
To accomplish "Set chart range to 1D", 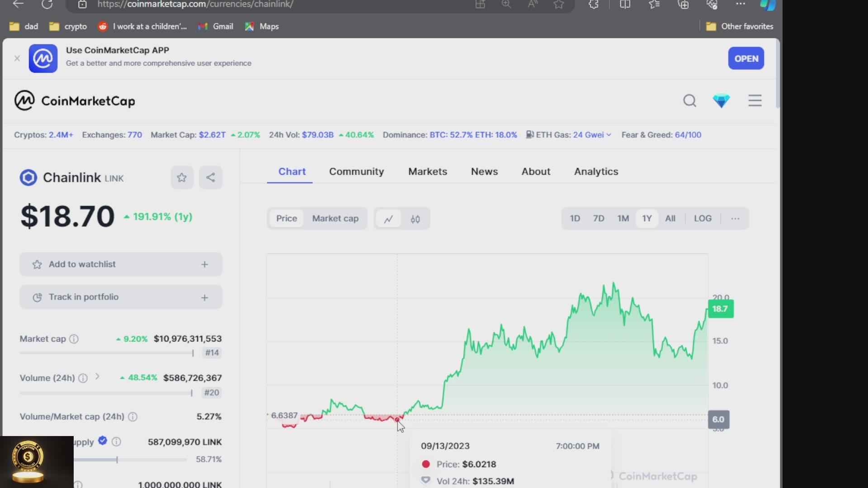I will (575, 219).
